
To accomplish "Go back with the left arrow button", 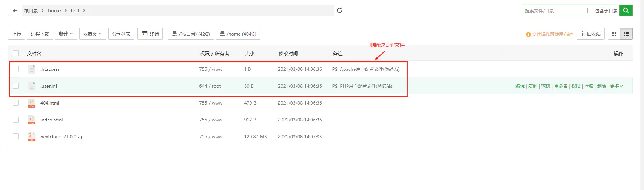I will coord(15,10).
